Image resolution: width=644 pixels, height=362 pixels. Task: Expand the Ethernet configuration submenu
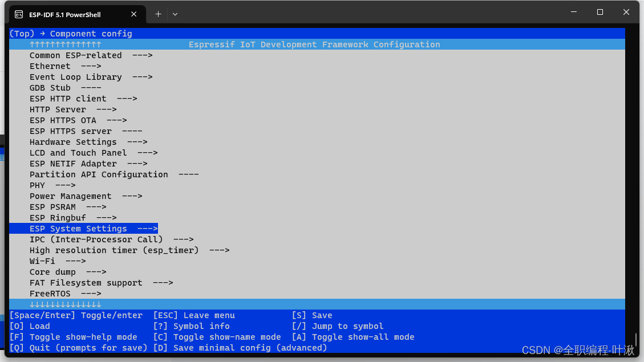[50, 66]
